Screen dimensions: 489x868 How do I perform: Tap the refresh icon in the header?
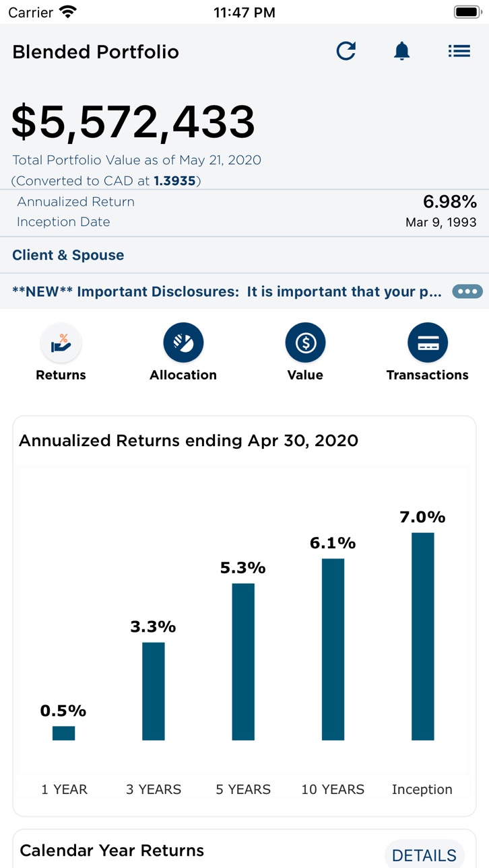346,51
